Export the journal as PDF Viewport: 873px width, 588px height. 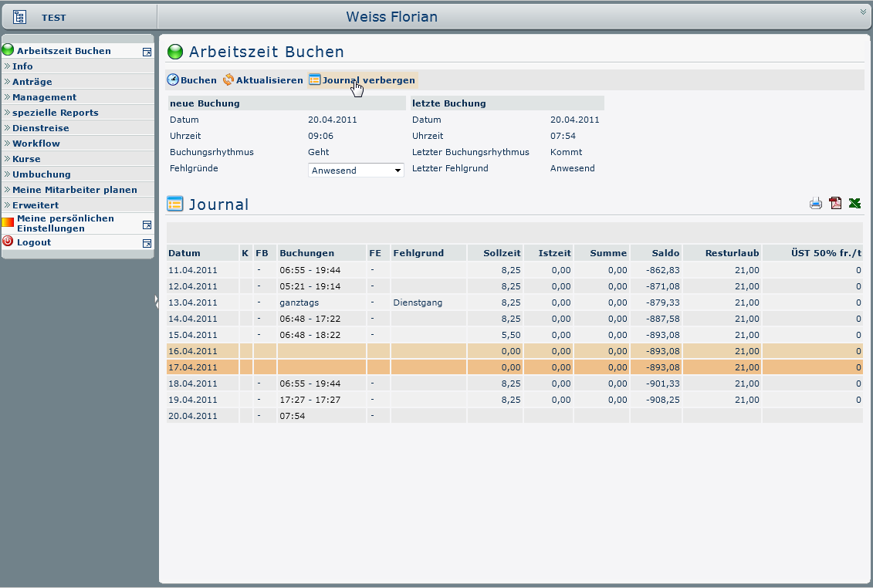click(835, 203)
